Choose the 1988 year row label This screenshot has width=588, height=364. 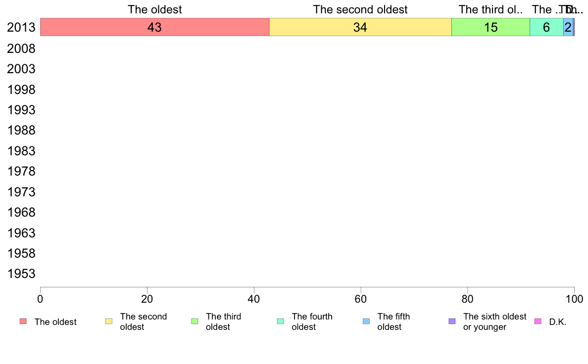21,131
